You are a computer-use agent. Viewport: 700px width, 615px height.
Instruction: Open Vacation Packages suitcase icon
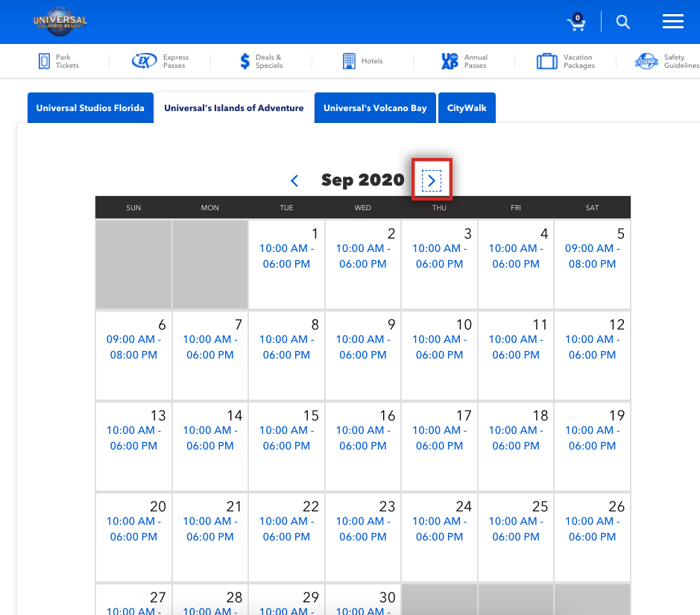click(547, 61)
